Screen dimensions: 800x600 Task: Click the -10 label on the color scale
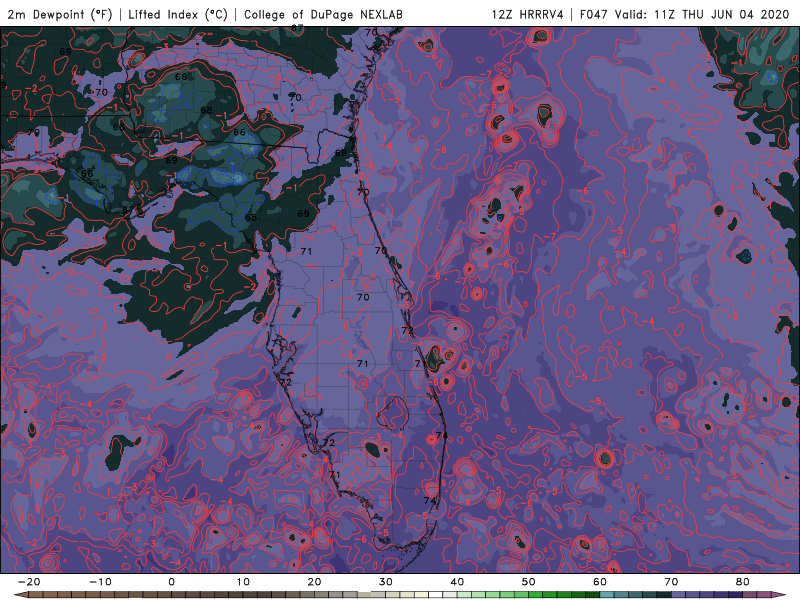point(100,582)
